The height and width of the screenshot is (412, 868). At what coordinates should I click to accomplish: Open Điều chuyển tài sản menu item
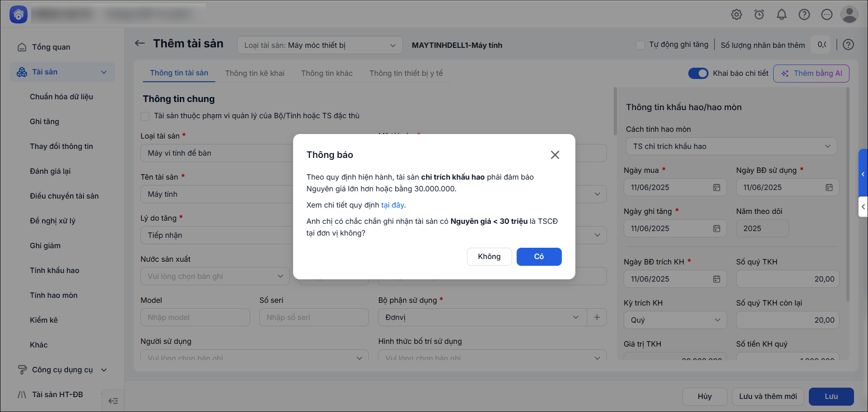[x=64, y=196]
